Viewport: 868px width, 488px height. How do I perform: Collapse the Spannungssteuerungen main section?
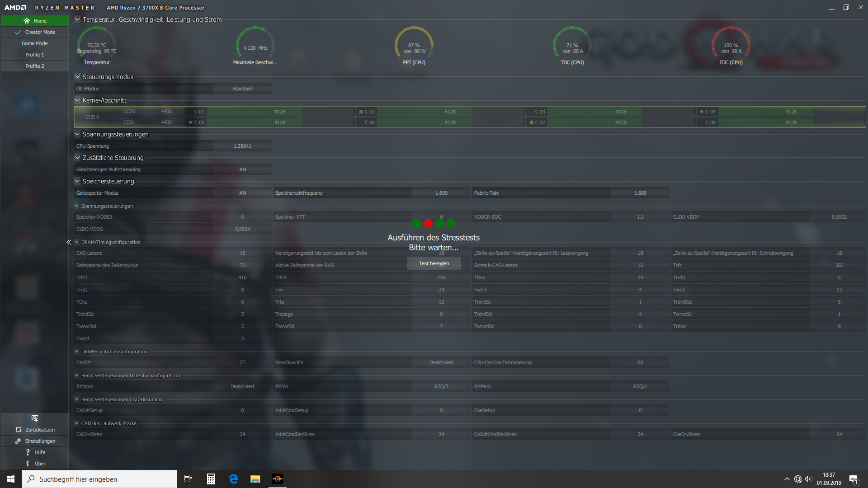pos(77,134)
